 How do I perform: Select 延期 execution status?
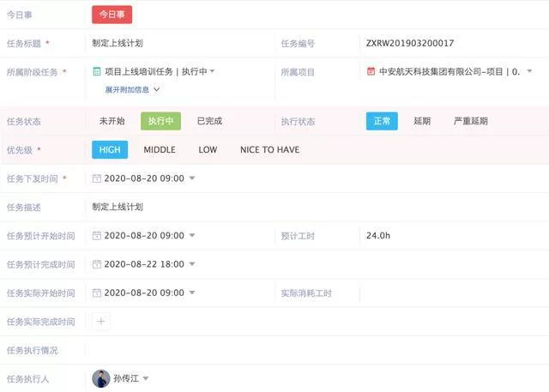pos(422,121)
